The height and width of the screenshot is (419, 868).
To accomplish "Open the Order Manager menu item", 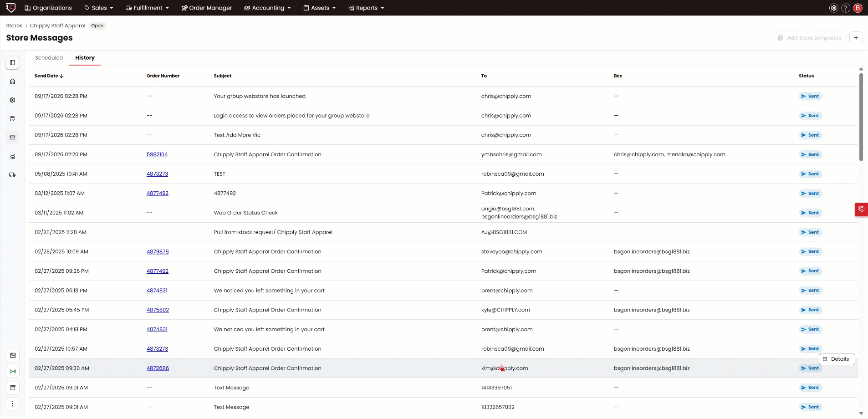I will tap(206, 8).
